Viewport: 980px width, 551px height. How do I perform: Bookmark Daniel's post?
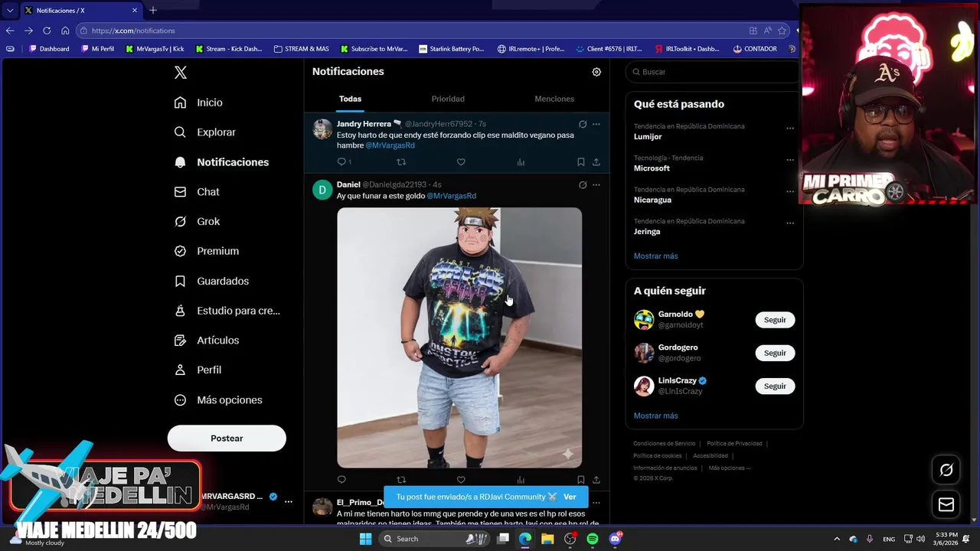[x=580, y=480]
